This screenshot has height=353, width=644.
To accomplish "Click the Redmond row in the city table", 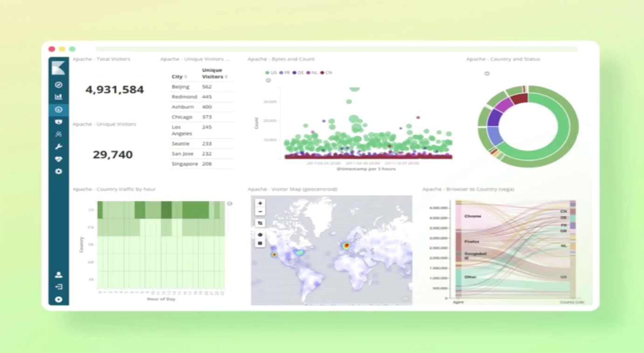I will (202, 97).
